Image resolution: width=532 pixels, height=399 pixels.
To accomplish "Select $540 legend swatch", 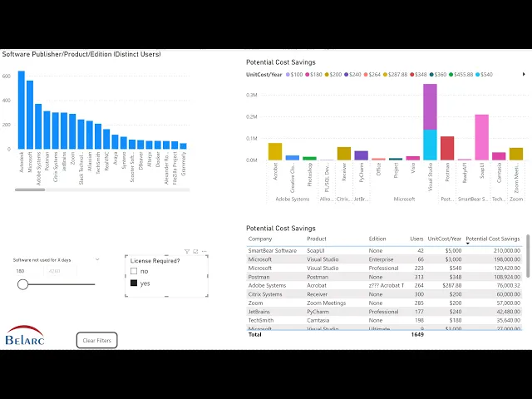I will (x=478, y=75).
